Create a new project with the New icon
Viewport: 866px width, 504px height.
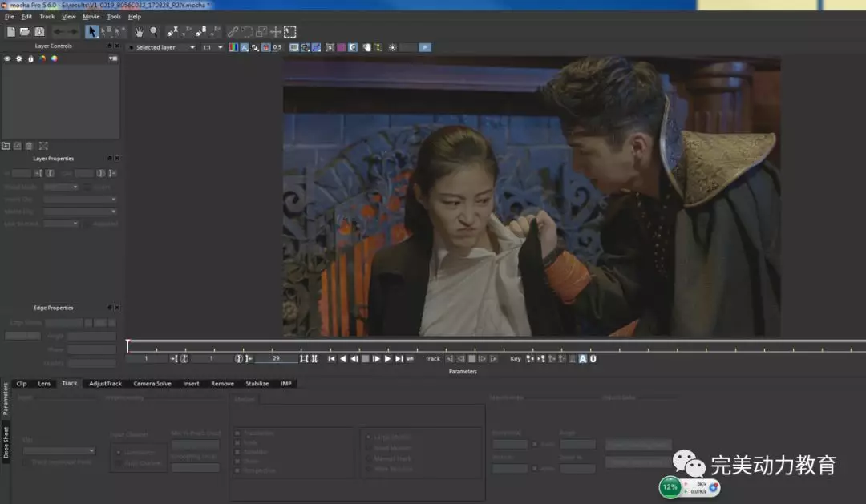(x=11, y=32)
